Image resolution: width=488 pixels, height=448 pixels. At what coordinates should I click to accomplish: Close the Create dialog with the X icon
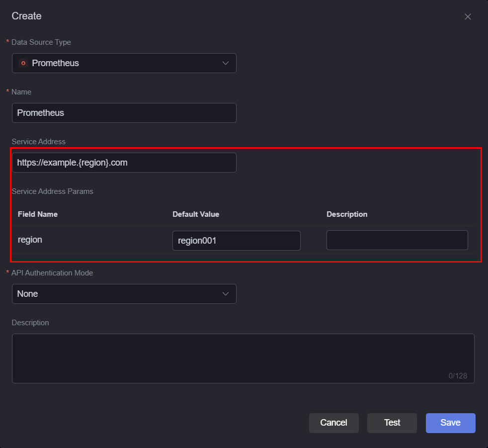point(468,17)
